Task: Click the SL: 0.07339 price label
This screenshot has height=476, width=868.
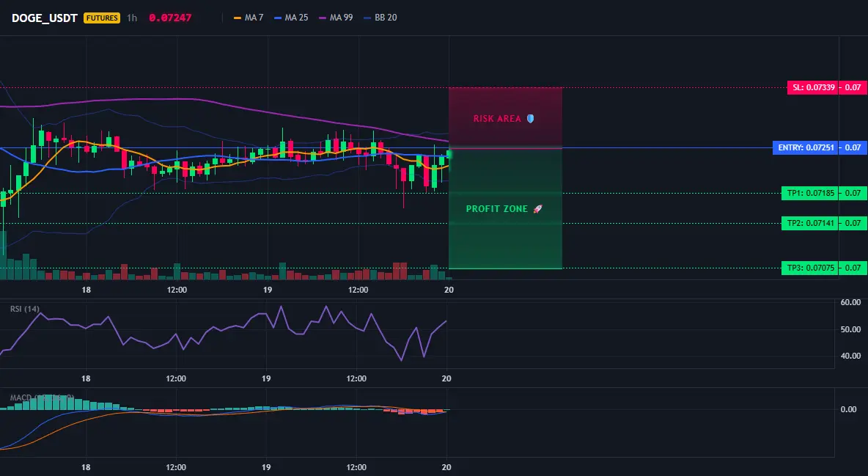Action: [812, 87]
